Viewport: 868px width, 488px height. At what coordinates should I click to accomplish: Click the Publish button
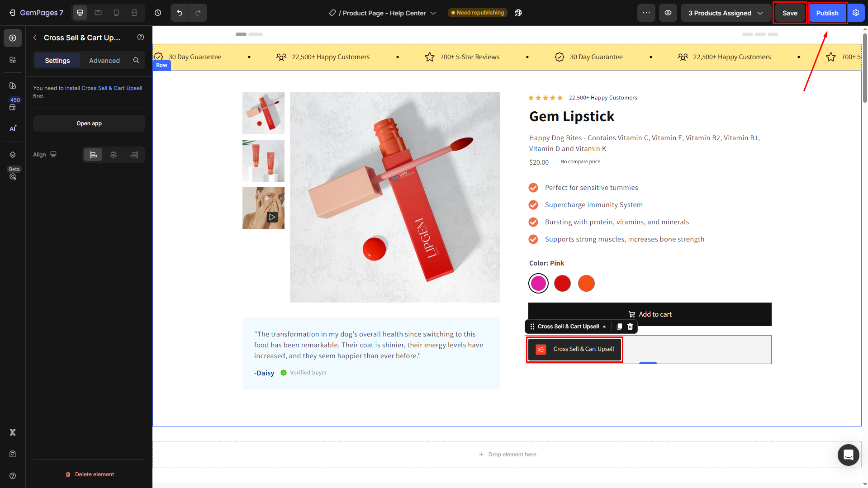(827, 13)
